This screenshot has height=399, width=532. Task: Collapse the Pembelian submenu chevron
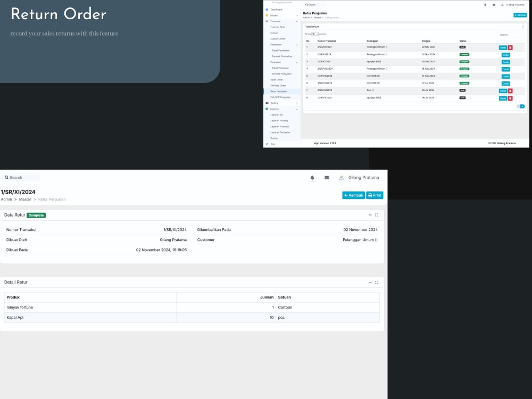click(x=297, y=45)
